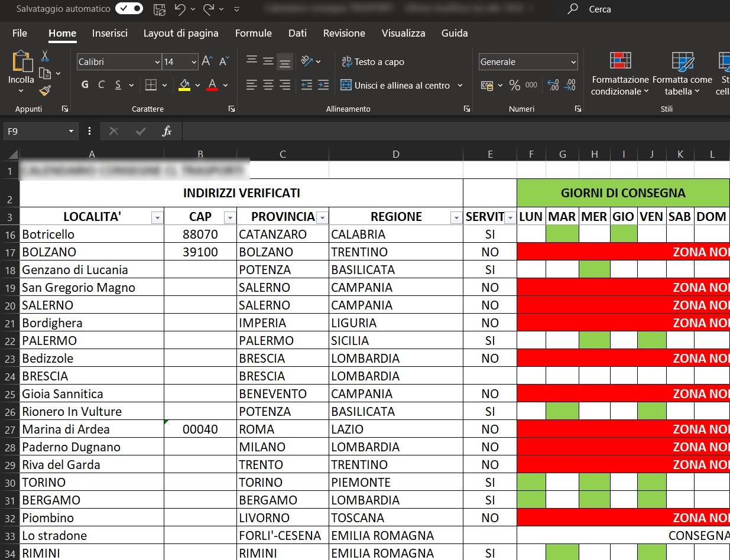Open LOCALITA' column filter dropdown
The image size is (730, 560).
pyautogui.click(x=157, y=218)
